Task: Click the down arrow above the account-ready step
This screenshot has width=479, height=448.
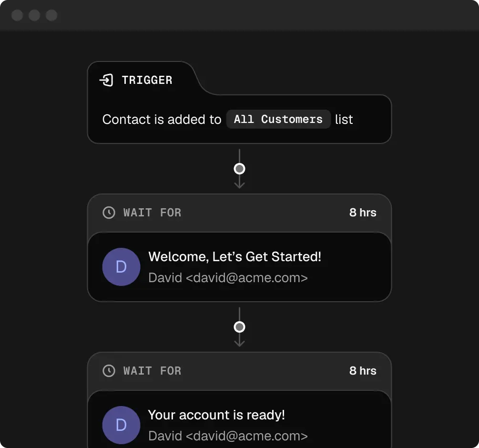Action: (240, 342)
